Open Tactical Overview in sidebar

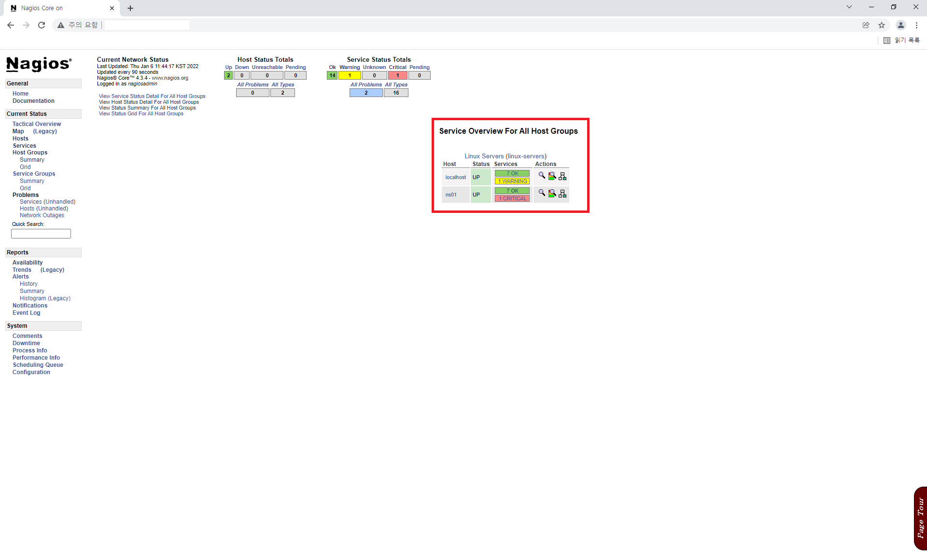37,124
